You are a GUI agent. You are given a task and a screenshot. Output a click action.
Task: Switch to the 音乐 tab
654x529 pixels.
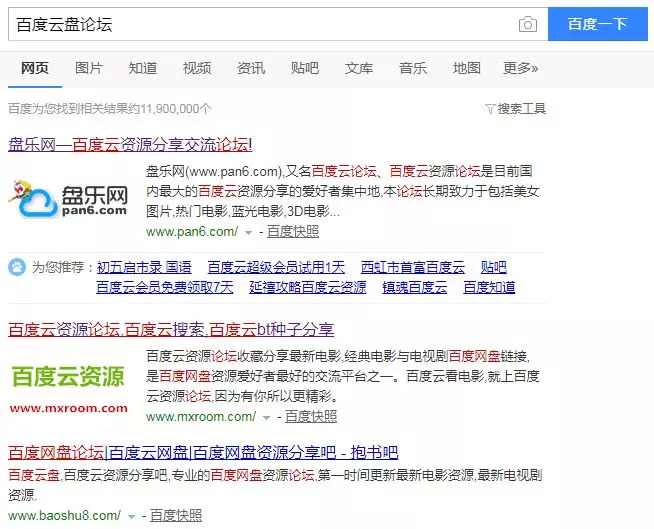click(x=413, y=68)
